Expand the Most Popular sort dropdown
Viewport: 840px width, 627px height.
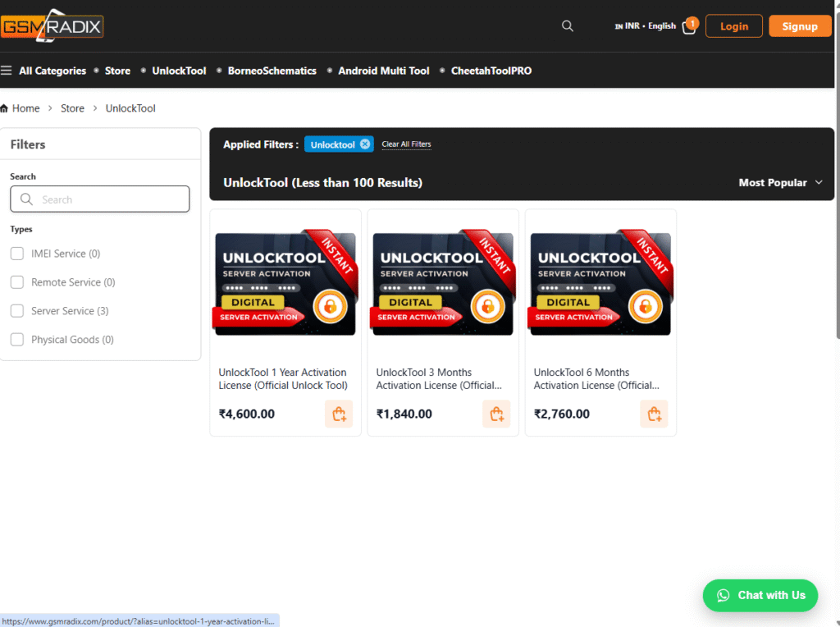click(780, 183)
